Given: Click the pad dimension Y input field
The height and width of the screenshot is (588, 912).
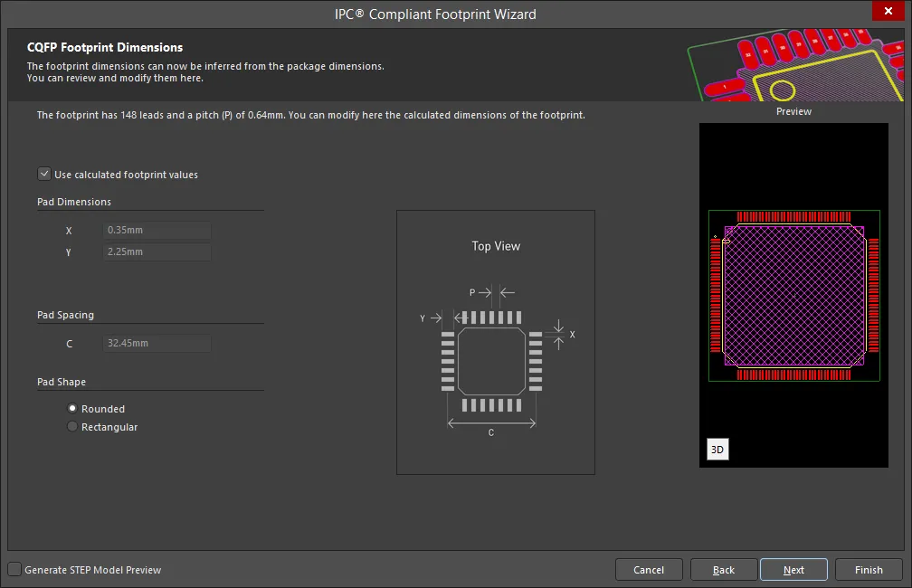Looking at the screenshot, I should pyautogui.click(x=157, y=251).
